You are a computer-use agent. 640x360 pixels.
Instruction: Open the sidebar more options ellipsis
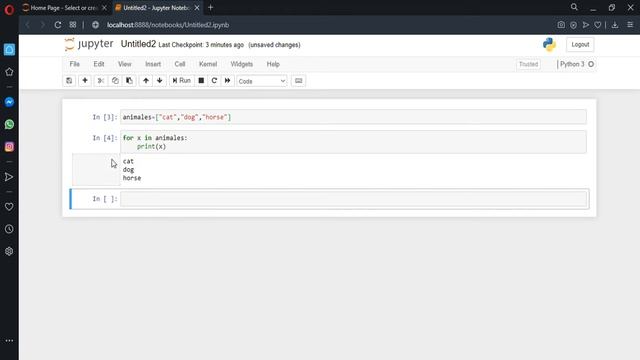click(x=9, y=340)
